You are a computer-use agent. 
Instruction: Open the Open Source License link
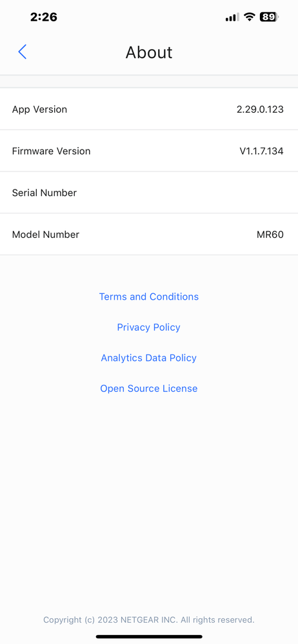point(149,389)
